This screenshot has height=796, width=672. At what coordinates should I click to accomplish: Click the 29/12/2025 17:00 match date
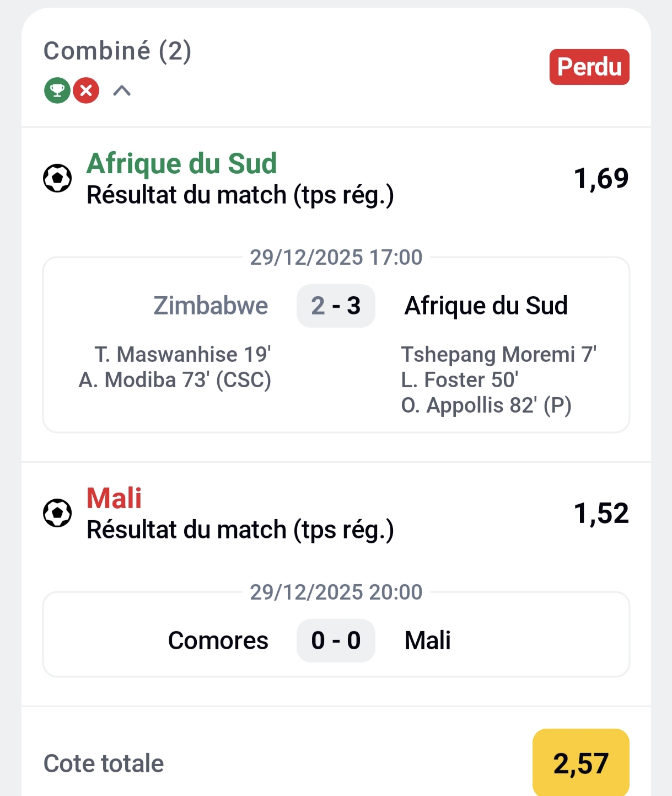336,257
